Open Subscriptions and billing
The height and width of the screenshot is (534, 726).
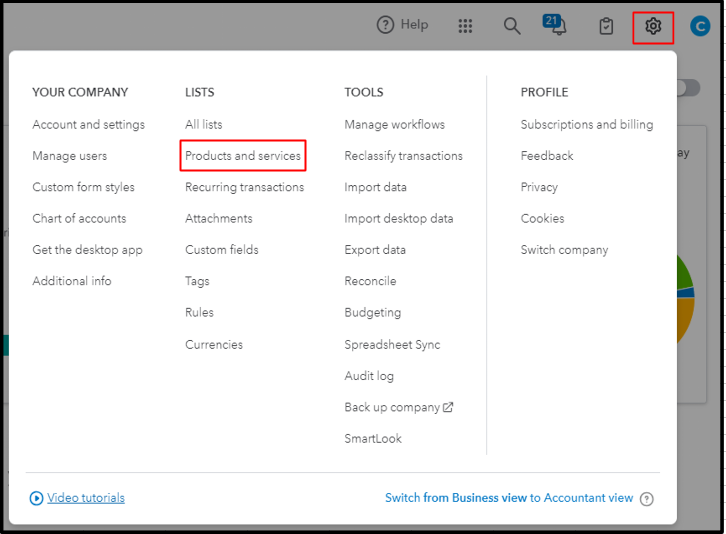tap(586, 125)
